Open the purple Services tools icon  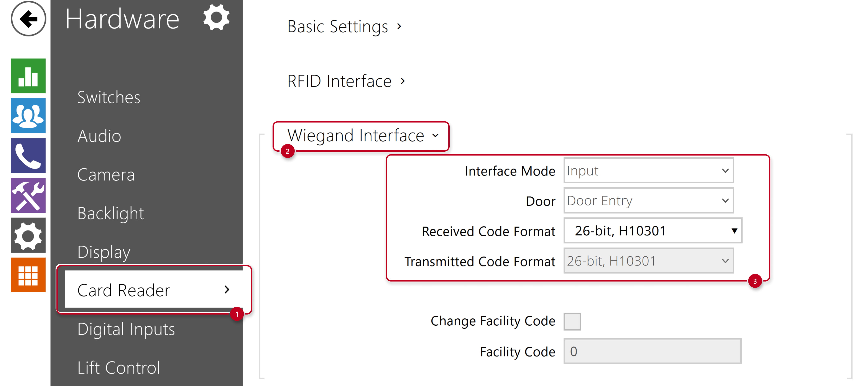click(28, 195)
